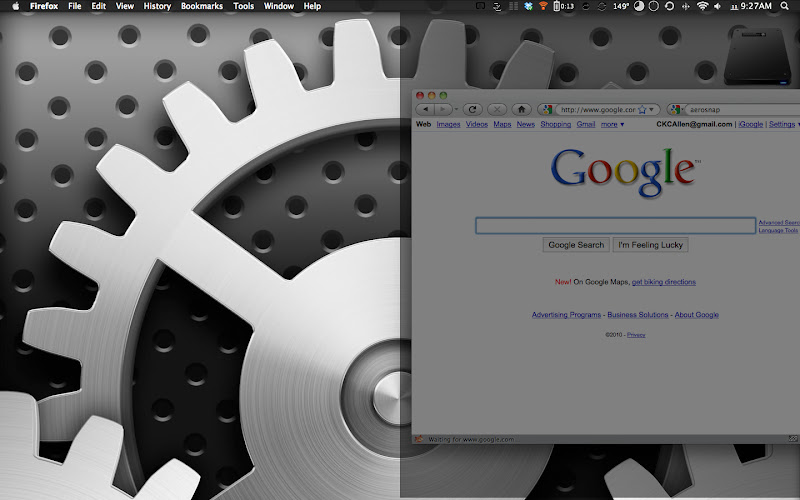Click the address bar URL field
This screenshot has height=500, width=800.
[597, 110]
